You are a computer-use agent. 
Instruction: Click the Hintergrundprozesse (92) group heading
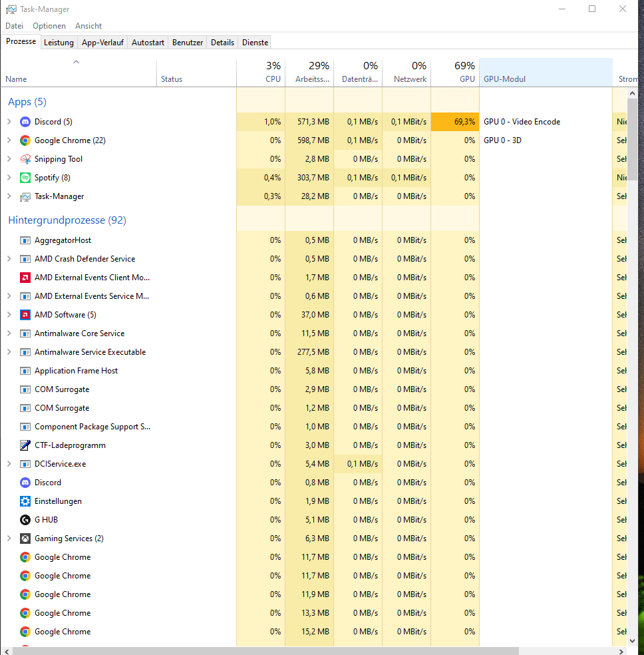(67, 220)
